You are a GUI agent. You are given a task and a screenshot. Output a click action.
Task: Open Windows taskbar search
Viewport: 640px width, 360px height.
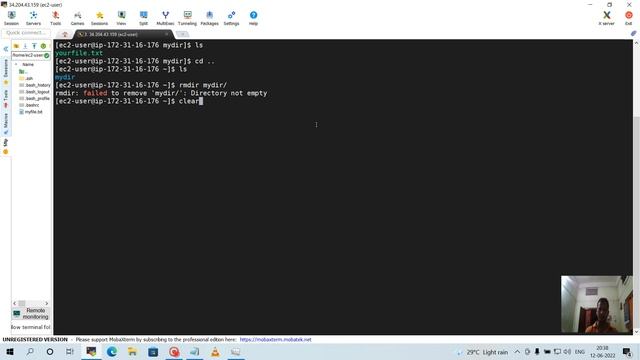tap(30, 351)
